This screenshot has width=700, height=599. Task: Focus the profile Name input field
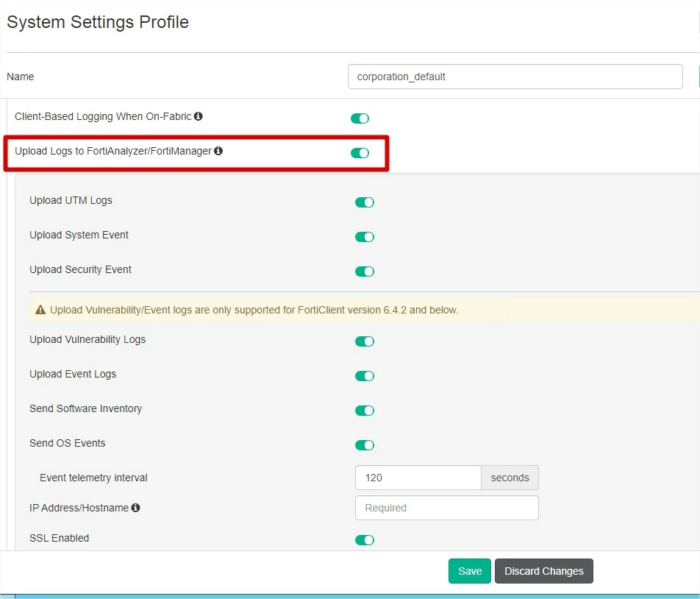(515, 77)
